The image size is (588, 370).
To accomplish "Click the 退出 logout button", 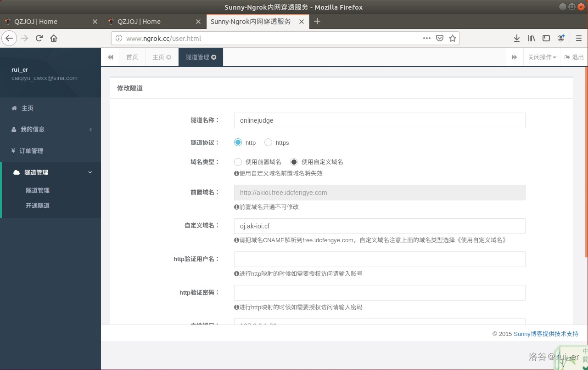I will (x=574, y=57).
